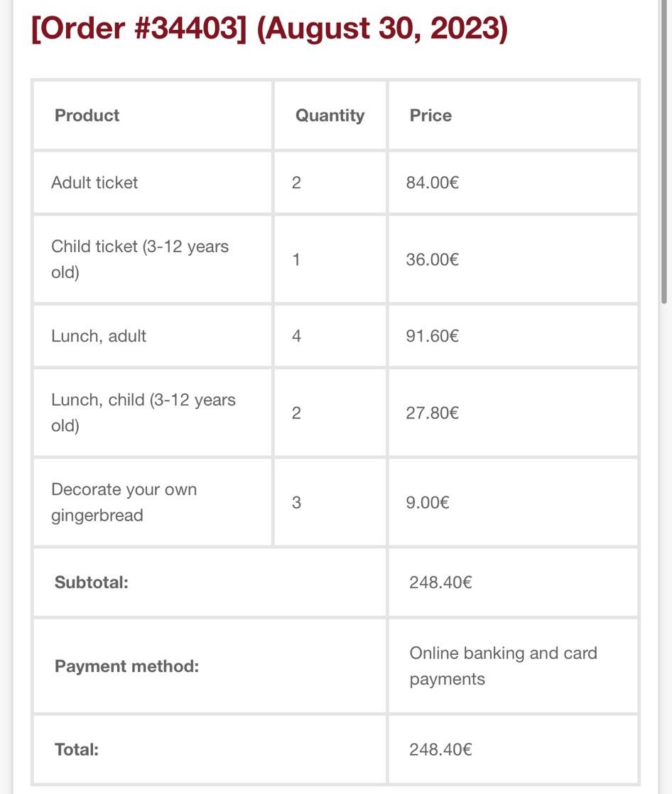Click the 36.00€ child ticket price
Image resolution: width=672 pixels, height=794 pixels.
point(432,259)
